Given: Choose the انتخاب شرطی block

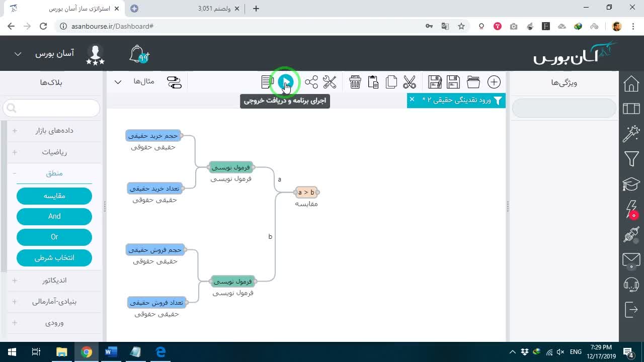Looking at the screenshot, I should click(54, 258).
